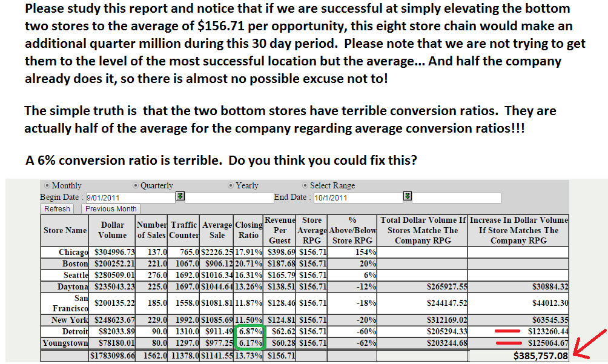
Task: Select the Quarterly radio button
Action: point(136,186)
